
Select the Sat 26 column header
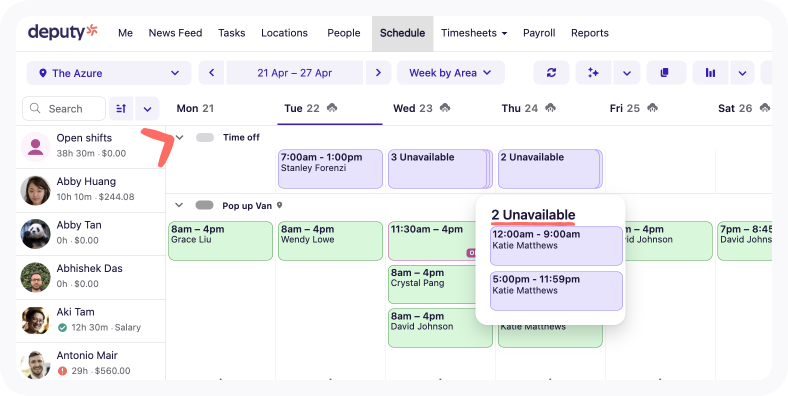735,108
